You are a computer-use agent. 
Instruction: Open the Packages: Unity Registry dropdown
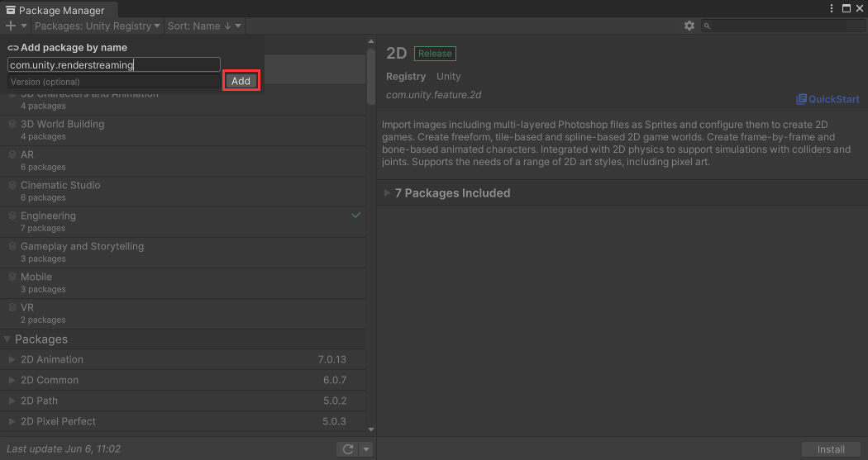(x=97, y=26)
